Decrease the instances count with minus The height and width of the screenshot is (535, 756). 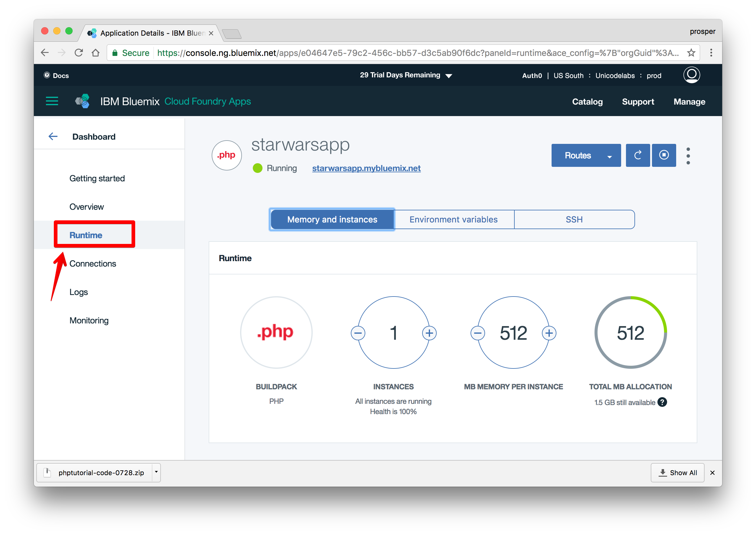coord(358,333)
